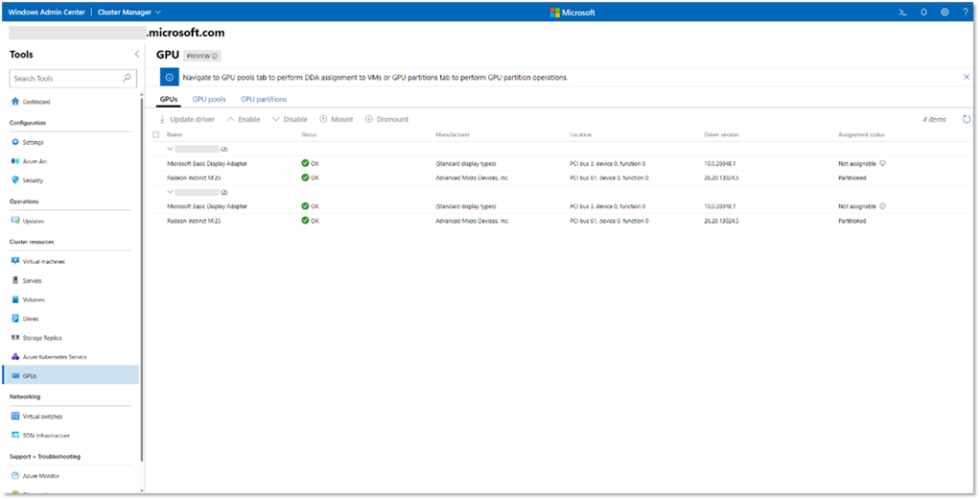Collapse the second server group

[x=170, y=192]
